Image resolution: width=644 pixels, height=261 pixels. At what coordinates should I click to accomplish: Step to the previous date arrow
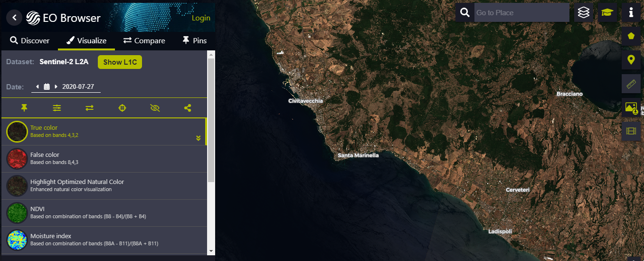(38, 87)
